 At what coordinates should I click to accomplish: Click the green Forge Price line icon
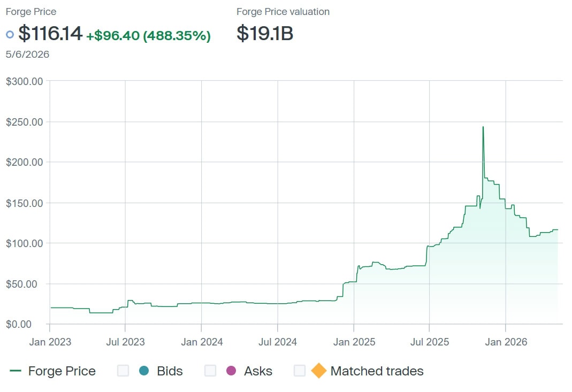(x=16, y=371)
